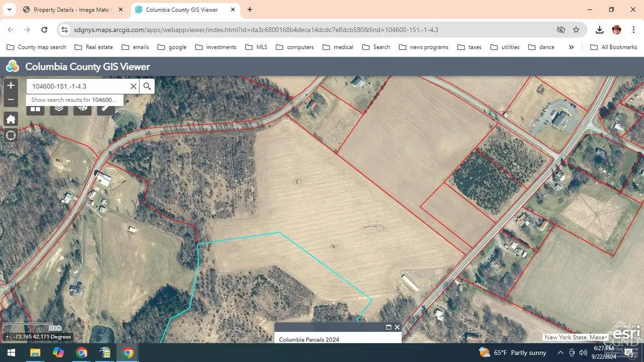This screenshot has height=362, width=644.
Task: Zoom in using the map plus button
Action: (x=10, y=85)
